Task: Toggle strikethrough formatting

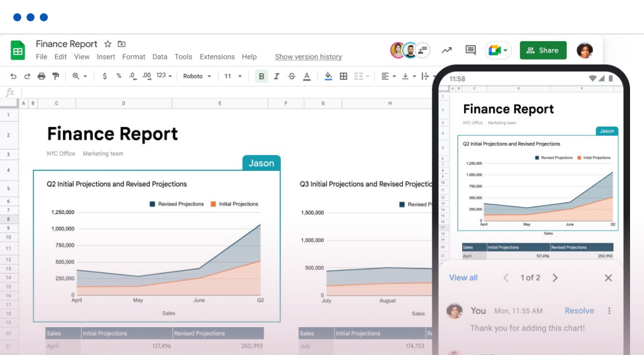Action: 291,76
